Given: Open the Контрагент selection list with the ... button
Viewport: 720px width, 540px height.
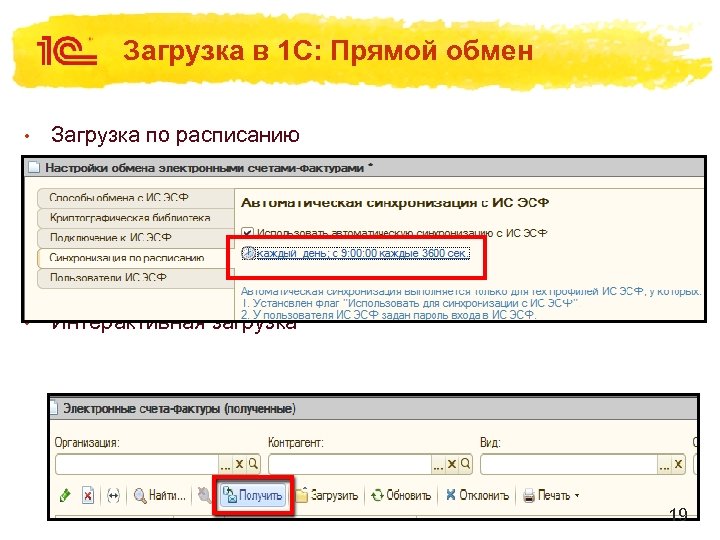Looking at the screenshot, I should 438,465.
